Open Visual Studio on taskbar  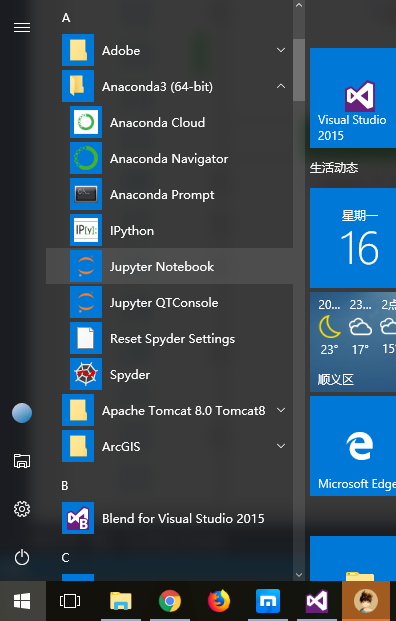(317, 601)
